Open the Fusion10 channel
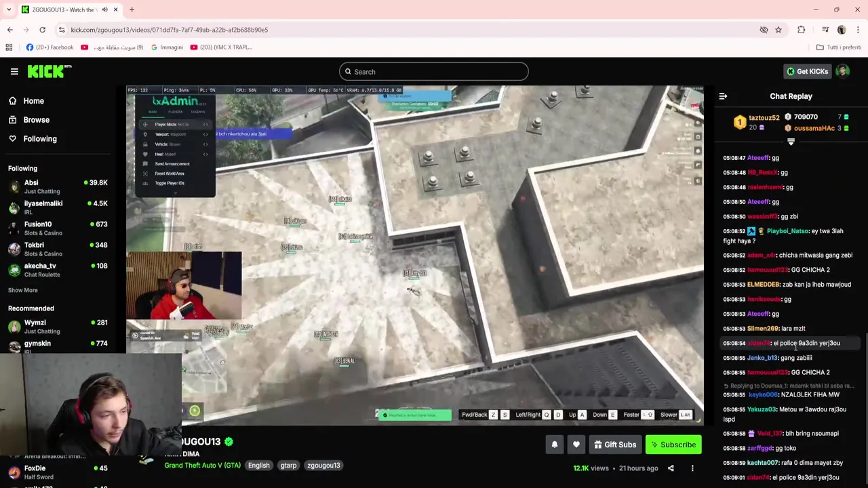This screenshot has height=488, width=868. pyautogui.click(x=58, y=228)
